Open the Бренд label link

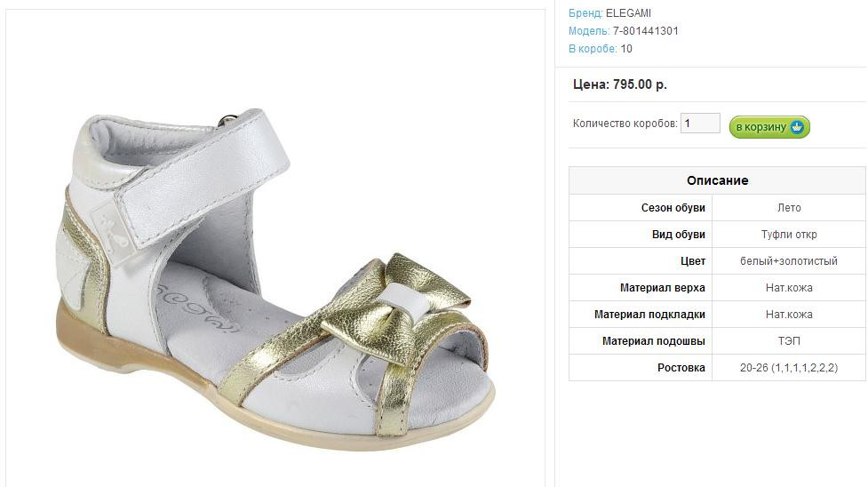(x=585, y=12)
